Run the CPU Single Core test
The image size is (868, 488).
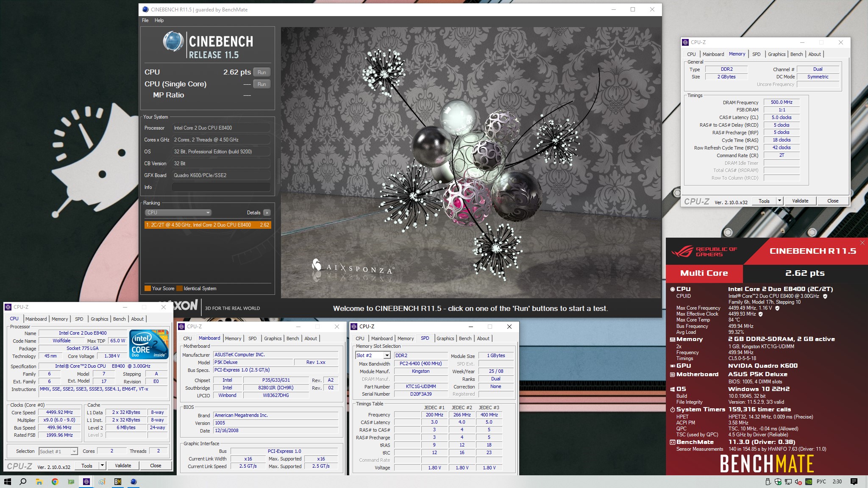click(262, 84)
